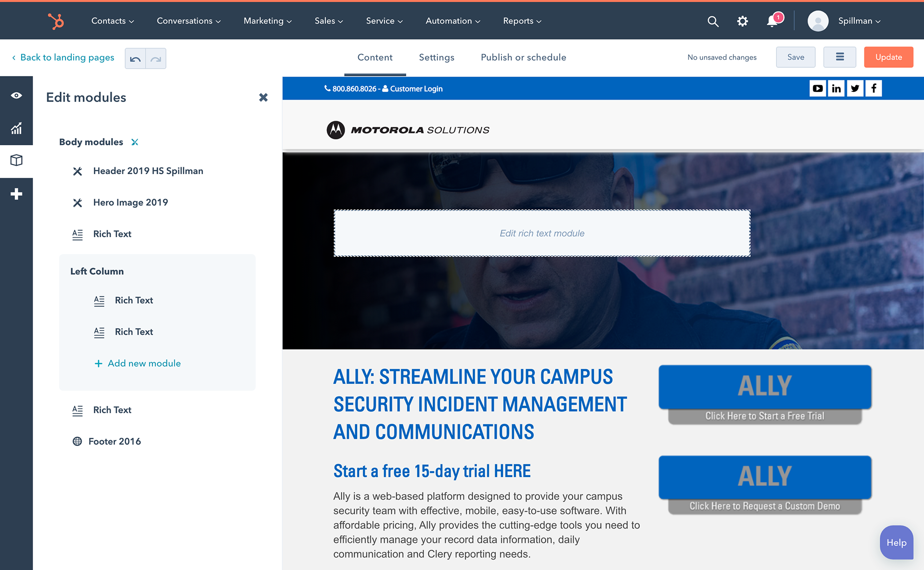Click the Body modules heading

(x=91, y=142)
